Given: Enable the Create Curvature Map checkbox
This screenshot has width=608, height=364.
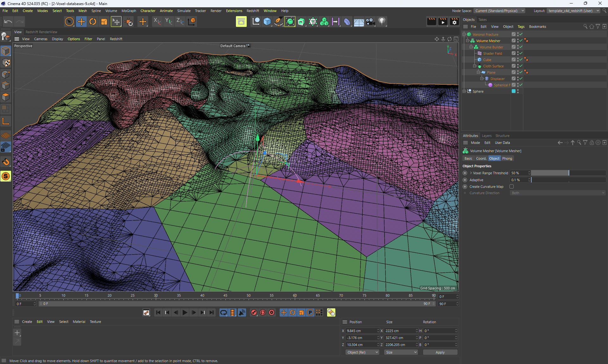Looking at the screenshot, I should (x=511, y=187).
